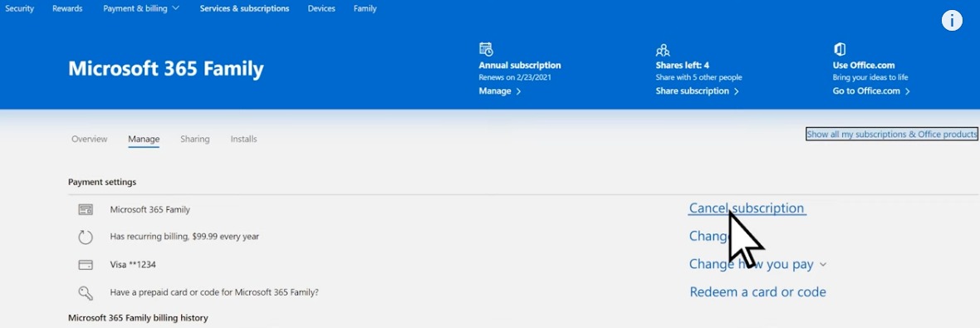The height and width of the screenshot is (328, 980).
Task: Open the Security nav item
Action: (19, 9)
